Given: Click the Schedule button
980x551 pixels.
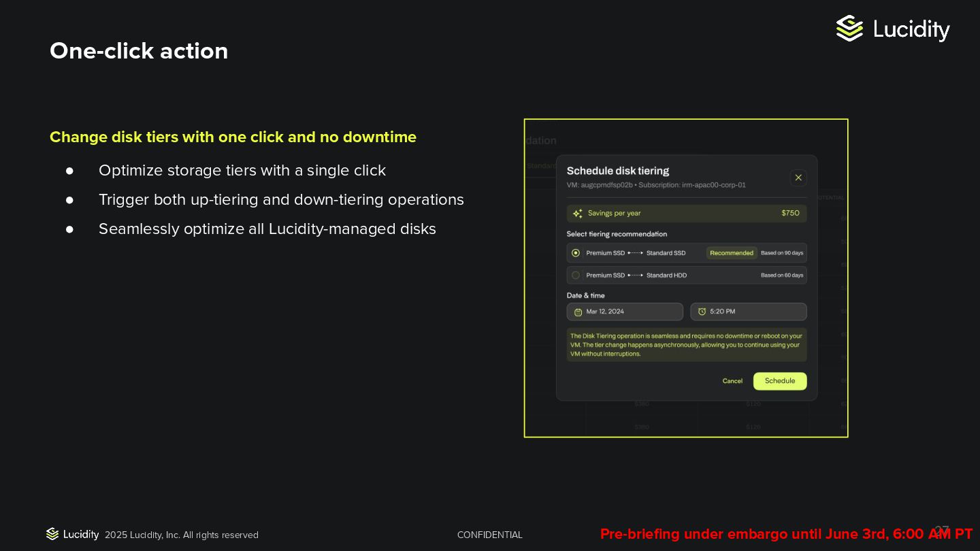Looking at the screenshot, I should (780, 381).
